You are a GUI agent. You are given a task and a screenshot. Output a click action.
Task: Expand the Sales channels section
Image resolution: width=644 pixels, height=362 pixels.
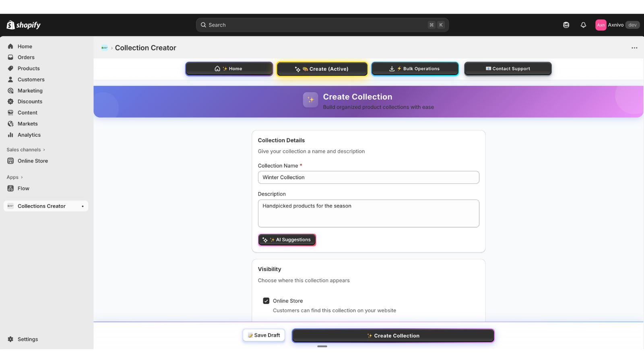coord(26,150)
